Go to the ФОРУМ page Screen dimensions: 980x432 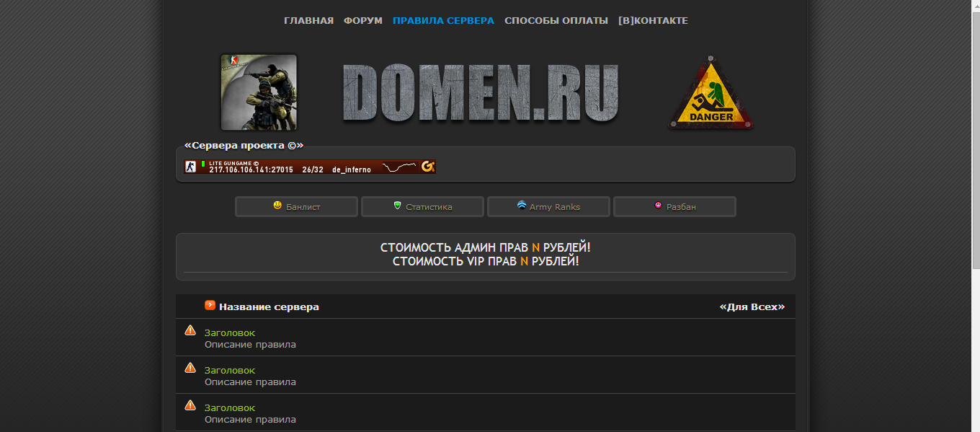pos(363,20)
